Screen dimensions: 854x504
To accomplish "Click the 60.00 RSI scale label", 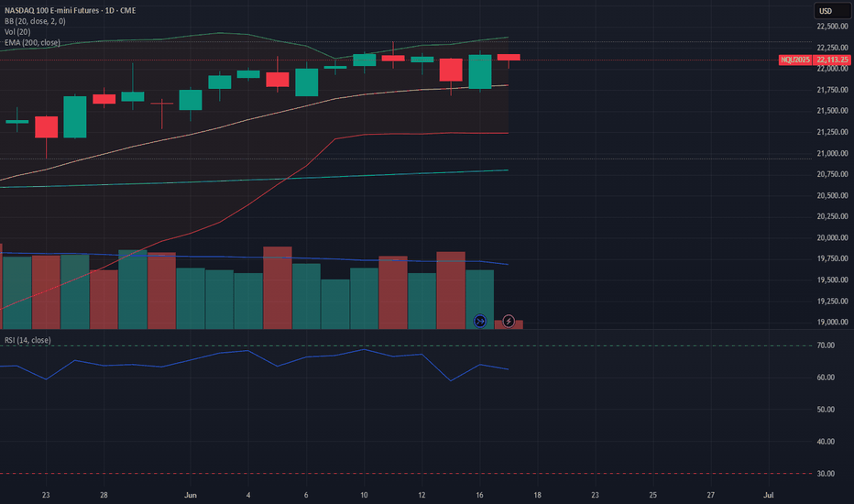I will click(x=826, y=377).
